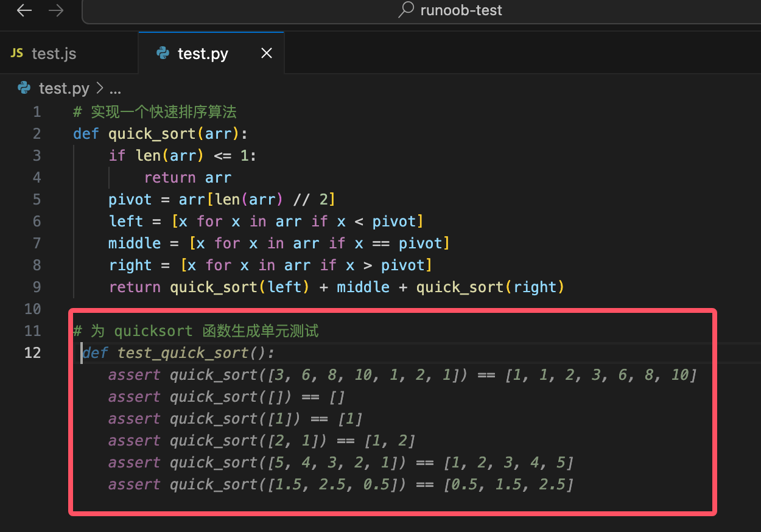Expand the breadcrumb ellipsis symbol list
Viewport: 761px width, 532px height.
(x=115, y=89)
